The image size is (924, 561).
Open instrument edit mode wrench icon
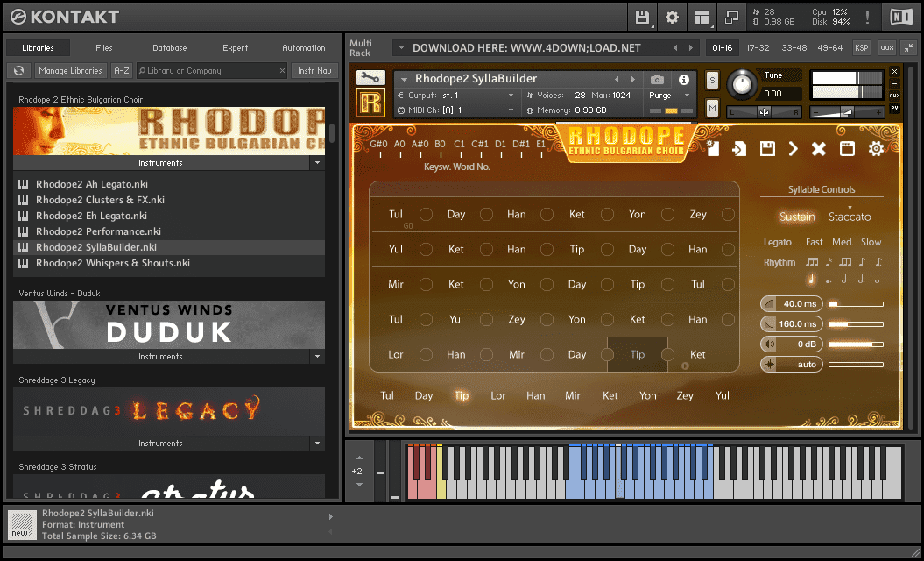tap(370, 77)
